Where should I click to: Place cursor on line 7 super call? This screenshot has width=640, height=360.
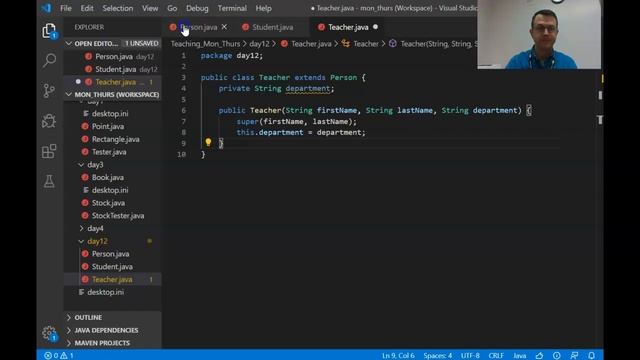296,121
